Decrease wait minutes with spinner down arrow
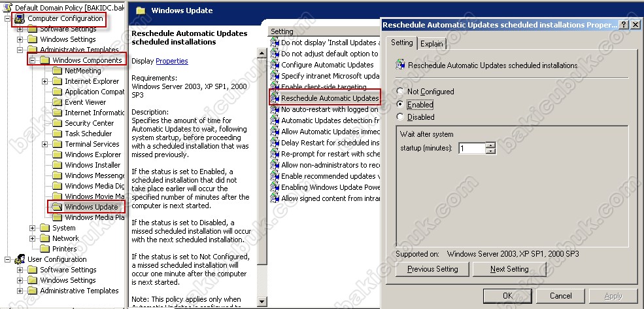Viewport: 644px width, 309px height. click(490, 151)
